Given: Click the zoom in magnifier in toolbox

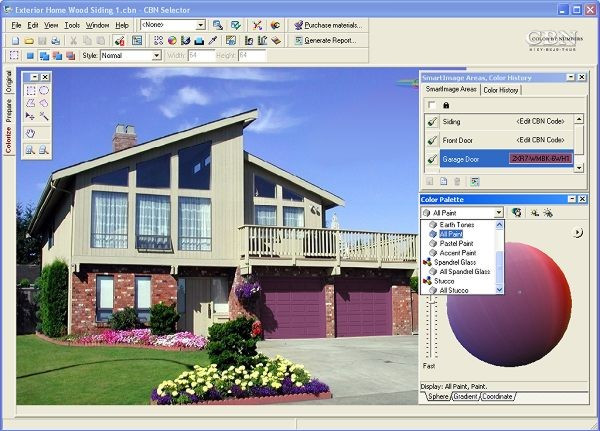Looking at the screenshot, I should (30, 150).
